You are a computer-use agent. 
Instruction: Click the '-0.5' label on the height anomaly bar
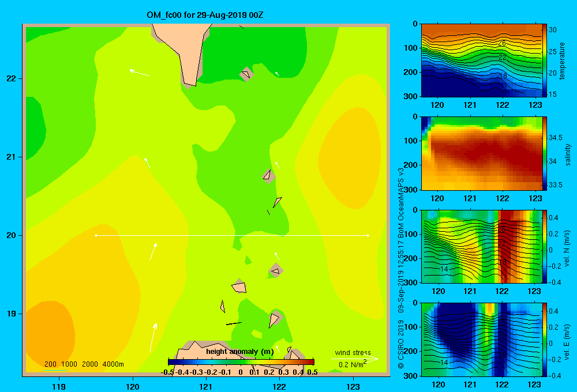pos(168,372)
